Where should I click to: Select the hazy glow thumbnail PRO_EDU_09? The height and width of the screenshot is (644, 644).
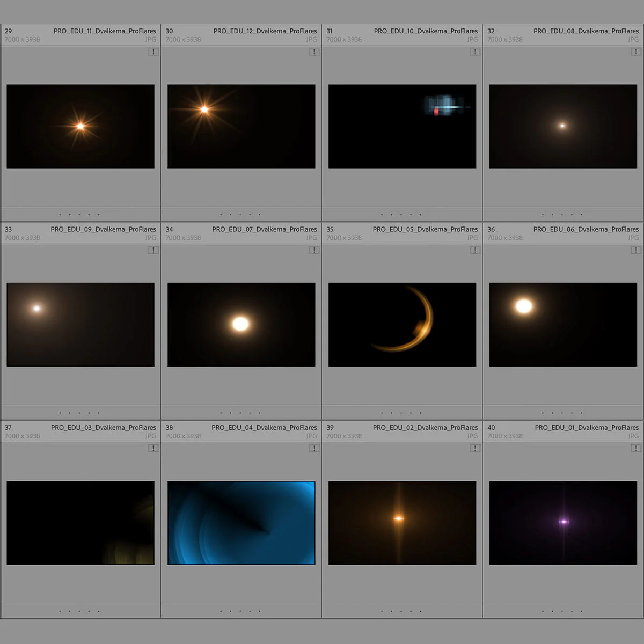coord(80,325)
